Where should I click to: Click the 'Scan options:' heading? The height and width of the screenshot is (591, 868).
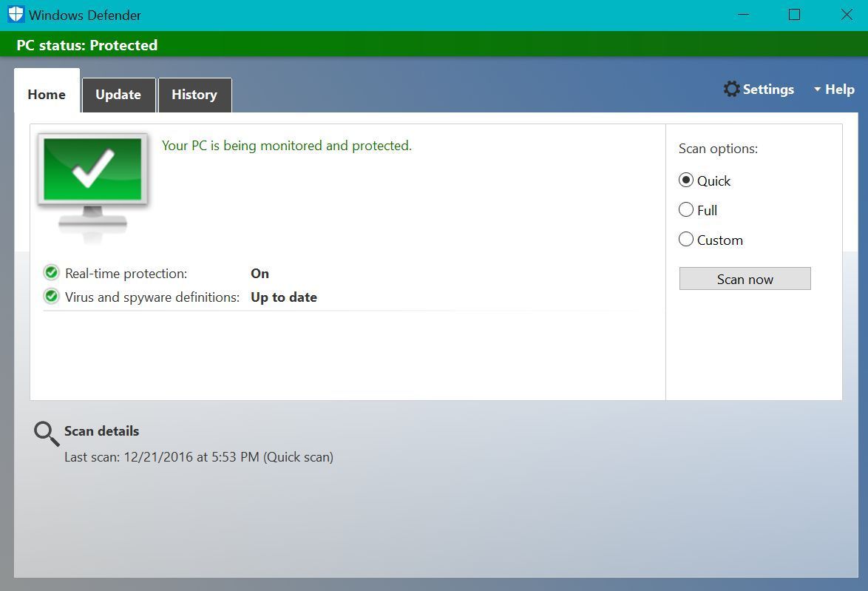718,149
